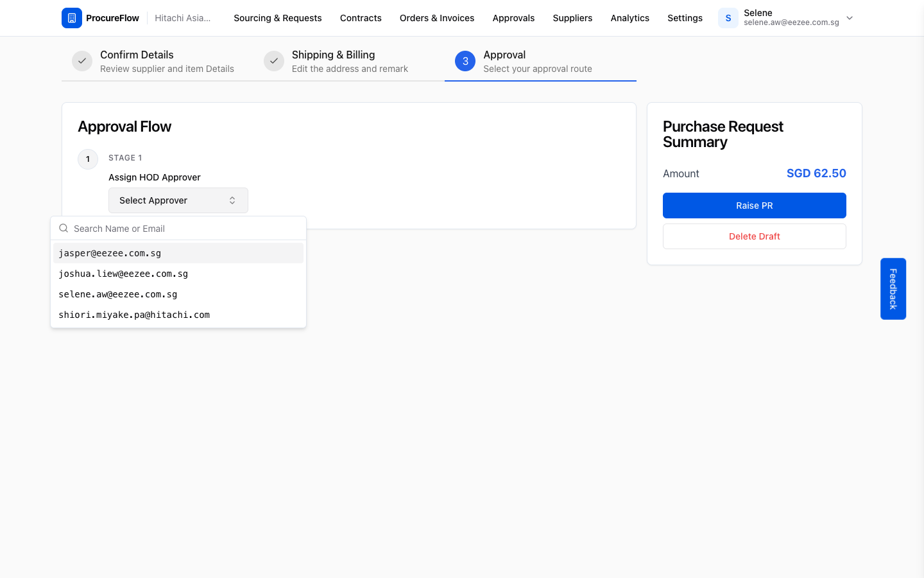
Task: Click the Stage 1 number badge
Action: pos(88,159)
